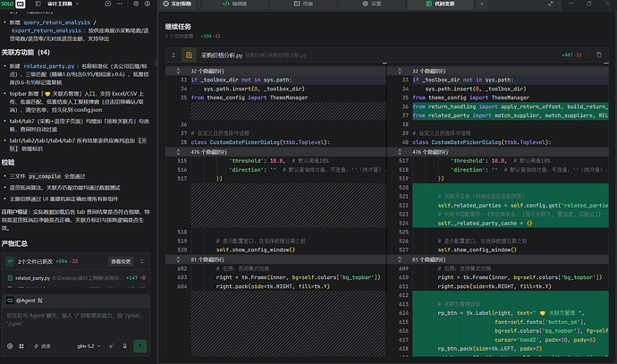Screen dimensions: 617x364
Task: Open the glm-5.2 model dropdown
Action: [x=89, y=346]
